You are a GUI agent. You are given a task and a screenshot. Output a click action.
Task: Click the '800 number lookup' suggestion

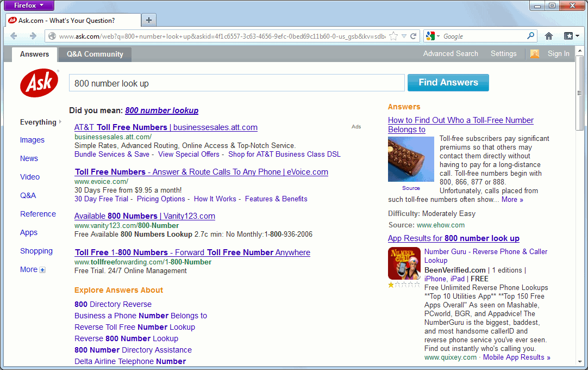pyautogui.click(x=161, y=110)
